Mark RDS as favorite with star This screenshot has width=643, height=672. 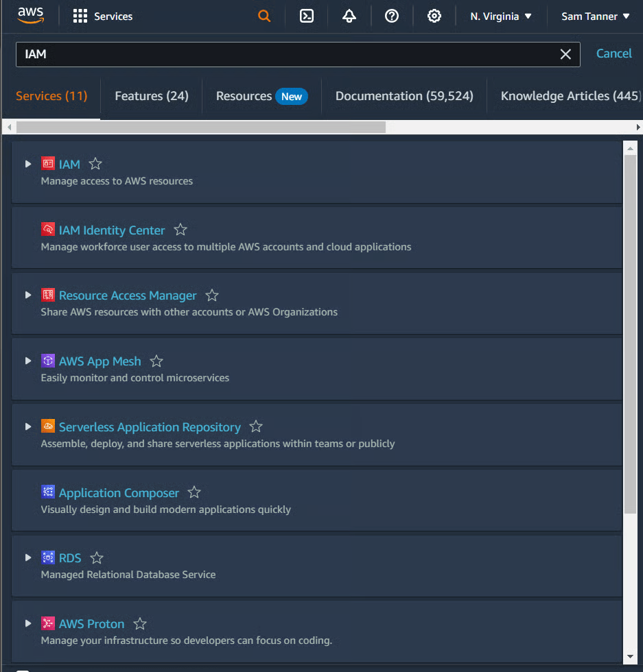97,557
